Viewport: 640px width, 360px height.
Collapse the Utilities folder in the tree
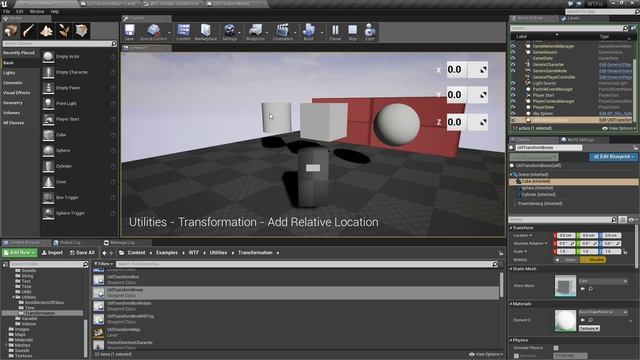tap(14, 297)
